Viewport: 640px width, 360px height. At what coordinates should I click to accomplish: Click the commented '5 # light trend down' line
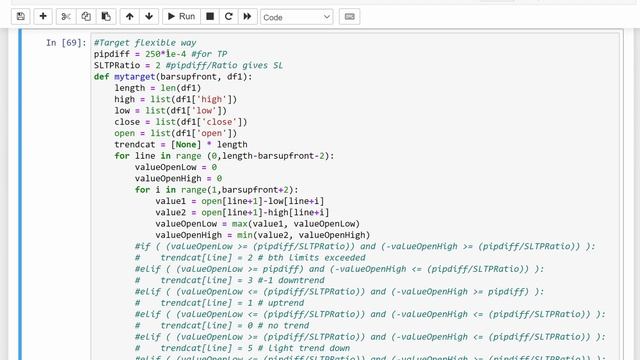pos(242,349)
